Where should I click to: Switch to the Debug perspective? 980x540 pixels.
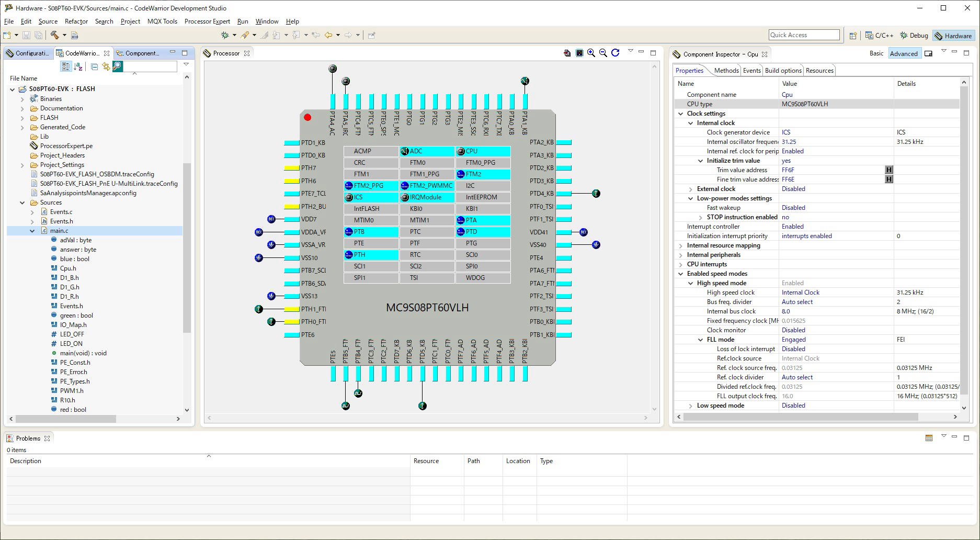914,36
